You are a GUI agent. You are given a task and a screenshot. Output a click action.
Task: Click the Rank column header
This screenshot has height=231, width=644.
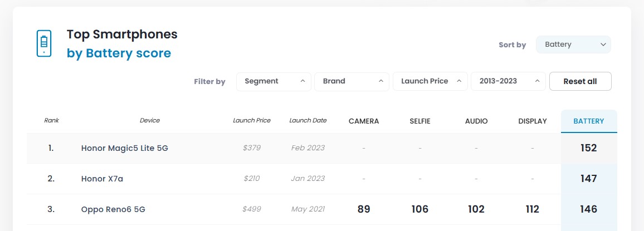(51, 120)
